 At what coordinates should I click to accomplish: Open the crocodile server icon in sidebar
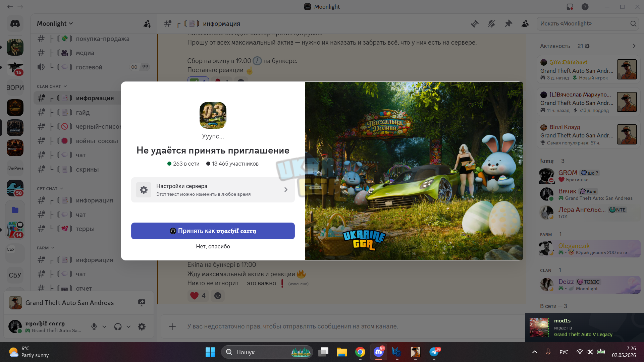15,47
